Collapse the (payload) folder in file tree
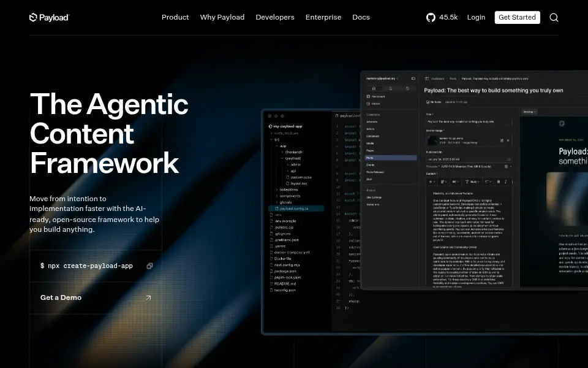The height and width of the screenshot is (368, 588). pos(293,158)
